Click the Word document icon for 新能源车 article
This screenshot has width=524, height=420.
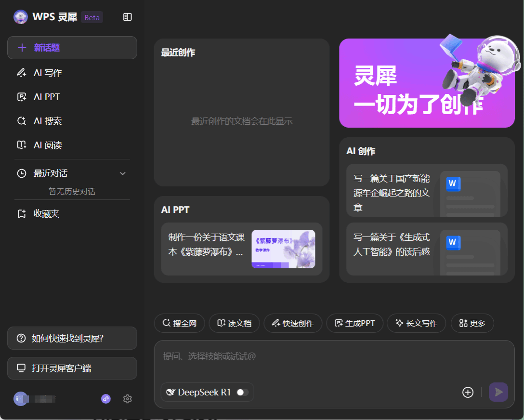[x=453, y=184]
